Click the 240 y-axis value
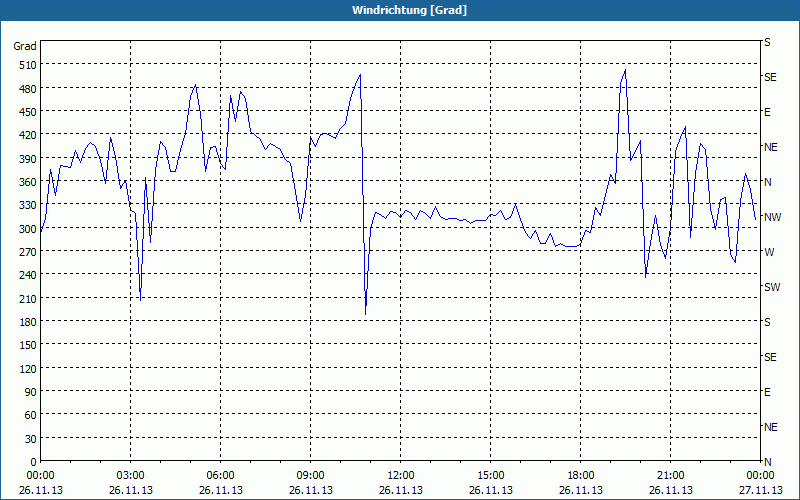 pos(29,276)
